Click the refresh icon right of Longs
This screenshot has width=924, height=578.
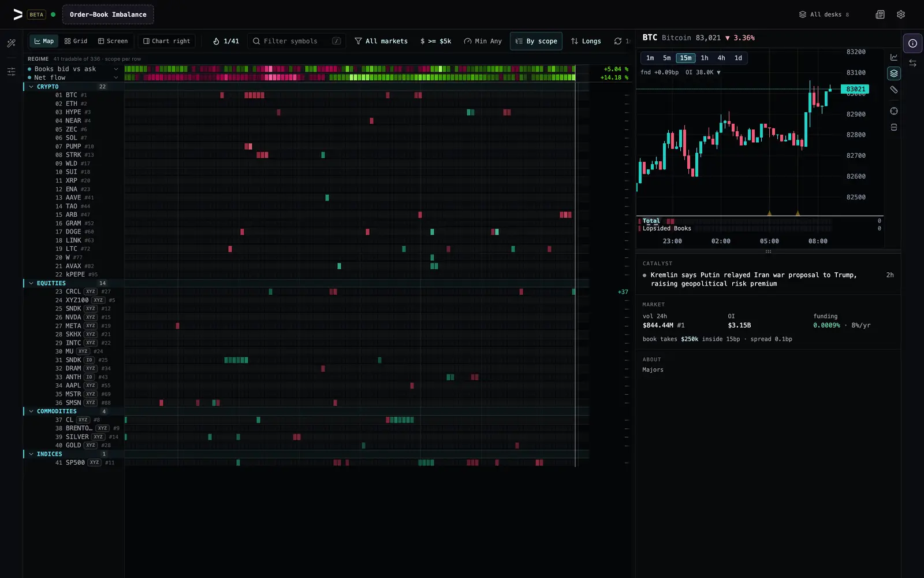pyautogui.click(x=618, y=41)
